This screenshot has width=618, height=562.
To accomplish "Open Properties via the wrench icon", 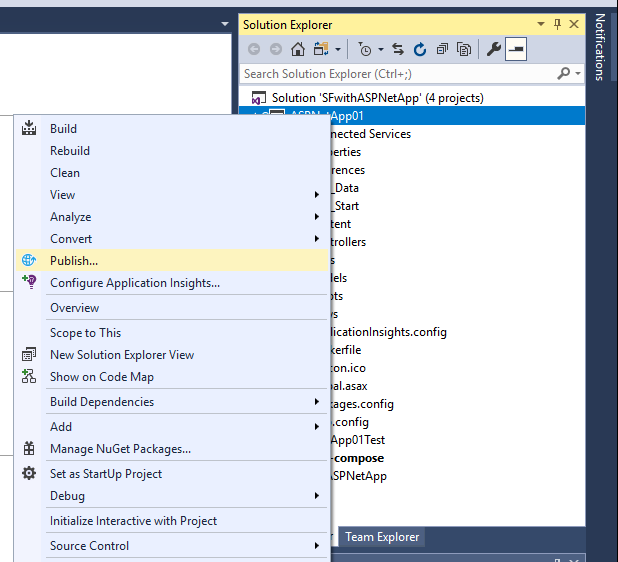I will click(x=493, y=49).
